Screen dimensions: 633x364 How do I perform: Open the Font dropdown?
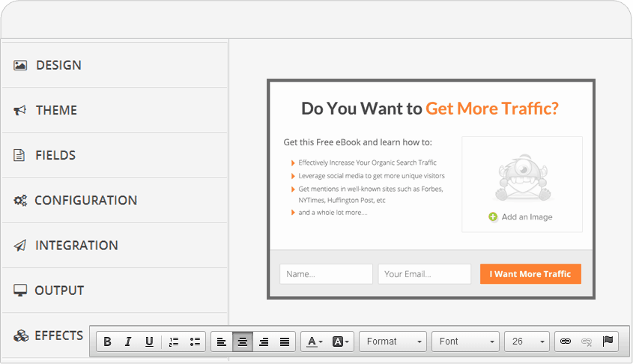tap(465, 342)
